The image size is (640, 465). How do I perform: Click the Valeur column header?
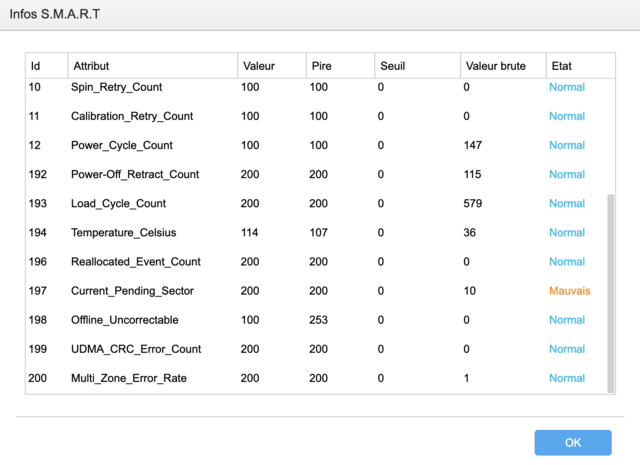coord(272,66)
